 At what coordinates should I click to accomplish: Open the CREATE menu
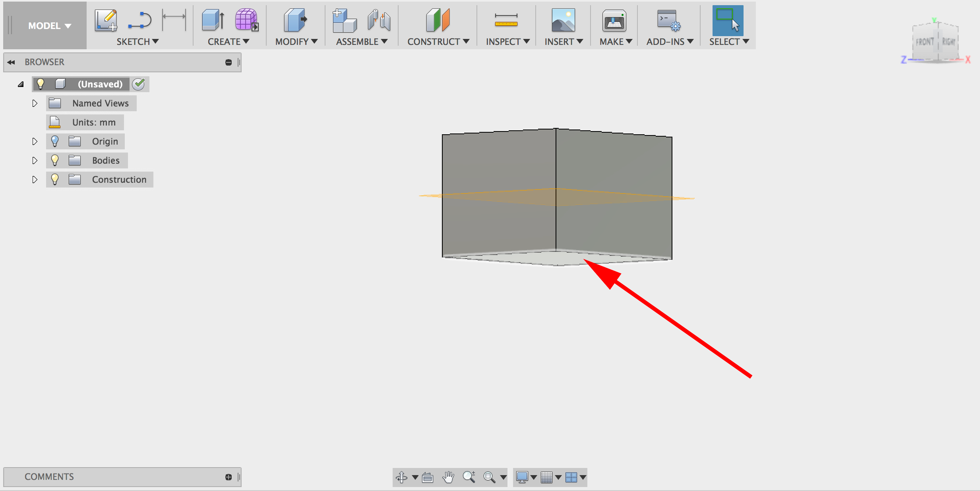pyautogui.click(x=229, y=42)
